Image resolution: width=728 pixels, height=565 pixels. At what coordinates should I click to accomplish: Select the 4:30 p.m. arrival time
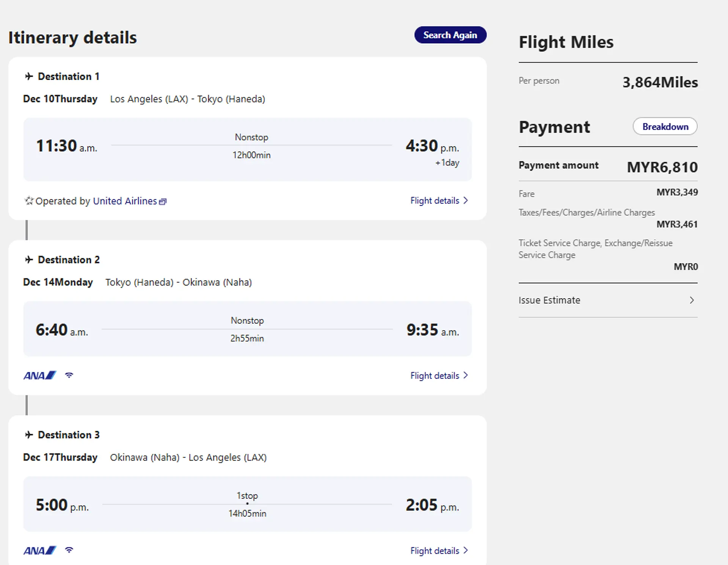pyautogui.click(x=432, y=146)
